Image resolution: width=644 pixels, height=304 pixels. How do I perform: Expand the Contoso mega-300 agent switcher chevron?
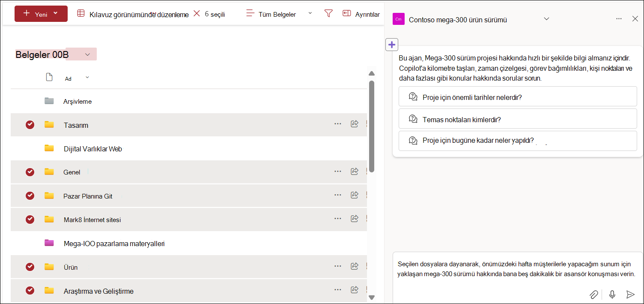coord(546,19)
